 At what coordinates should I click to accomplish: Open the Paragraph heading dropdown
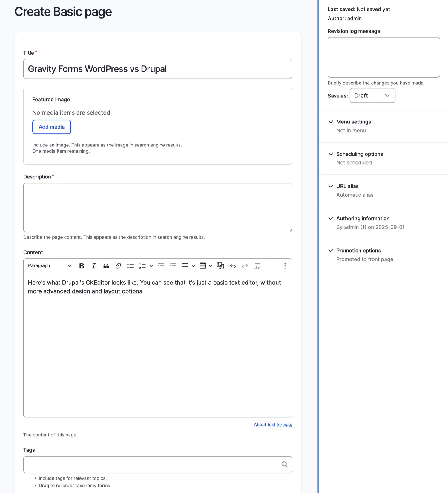click(x=50, y=266)
